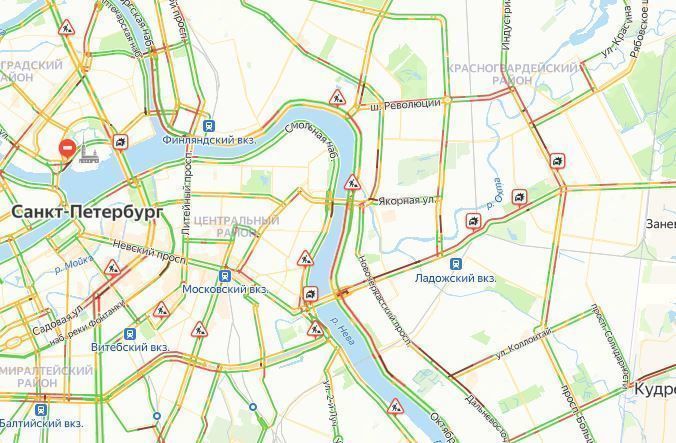Select the ЦЕНТРАЛЬНЫЙ РАЙОН district label
This screenshot has height=443, width=676.
pos(236,227)
